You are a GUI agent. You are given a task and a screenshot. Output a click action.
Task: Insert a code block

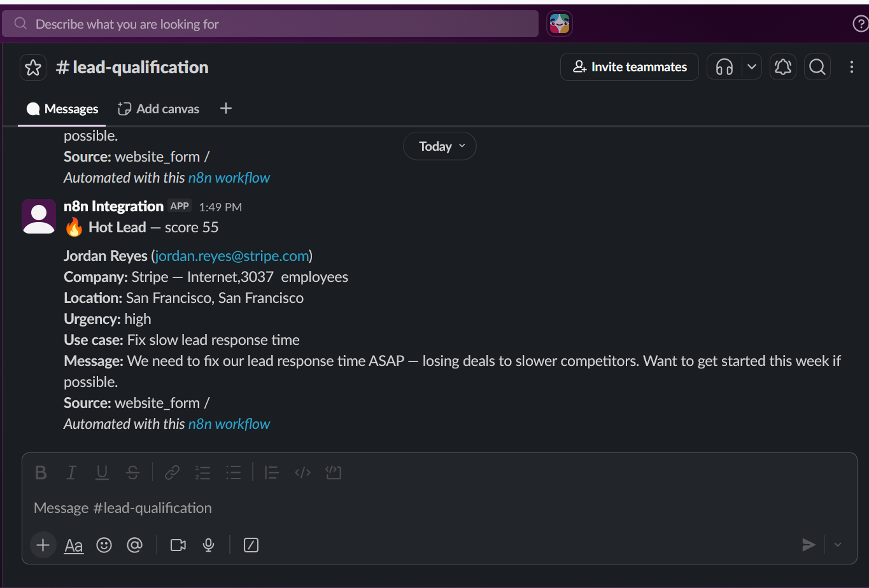(334, 473)
